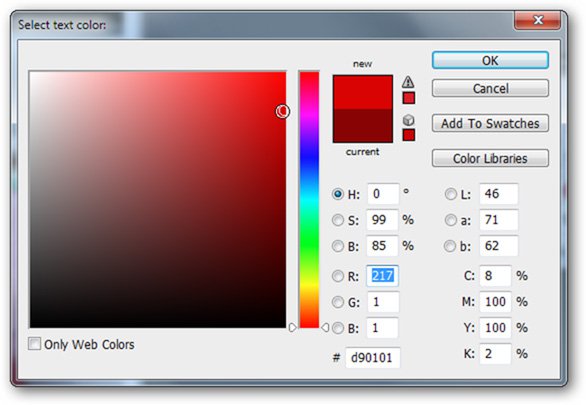586x405 pixels.
Task: Click the K percentage input field
Action: click(495, 354)
